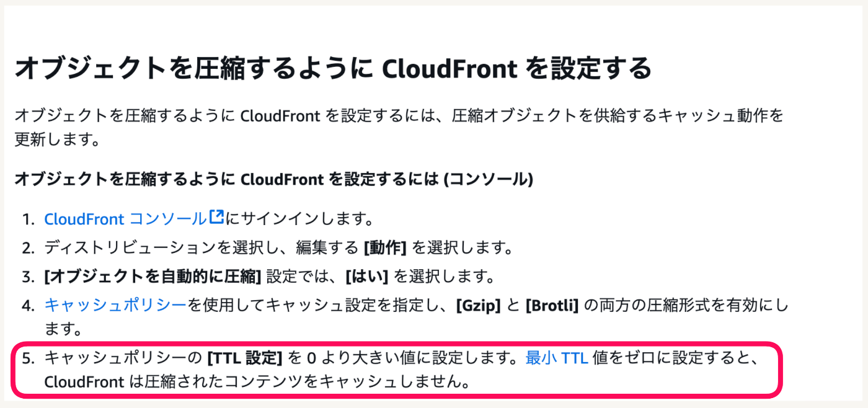Follow the 最小 TTL link in step 5
This screenshot has width=868, height=408.
point(557,358)
